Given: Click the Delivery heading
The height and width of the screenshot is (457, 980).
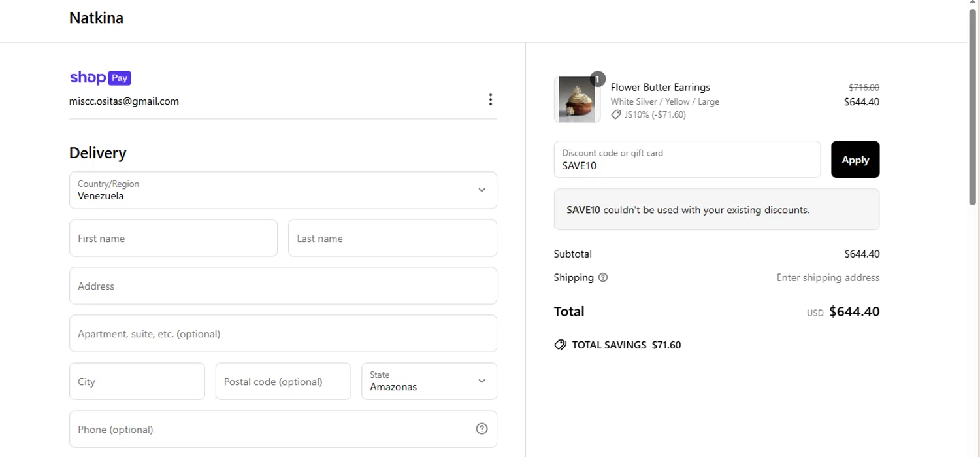Looking at the screenshot, I should click(98, 153).
